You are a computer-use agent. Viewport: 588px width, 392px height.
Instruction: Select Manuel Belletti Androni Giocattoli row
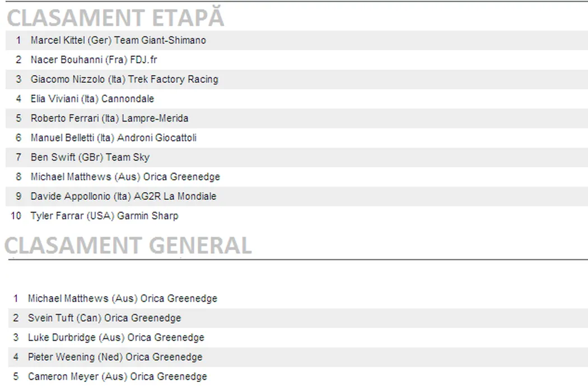pos(114,138)
